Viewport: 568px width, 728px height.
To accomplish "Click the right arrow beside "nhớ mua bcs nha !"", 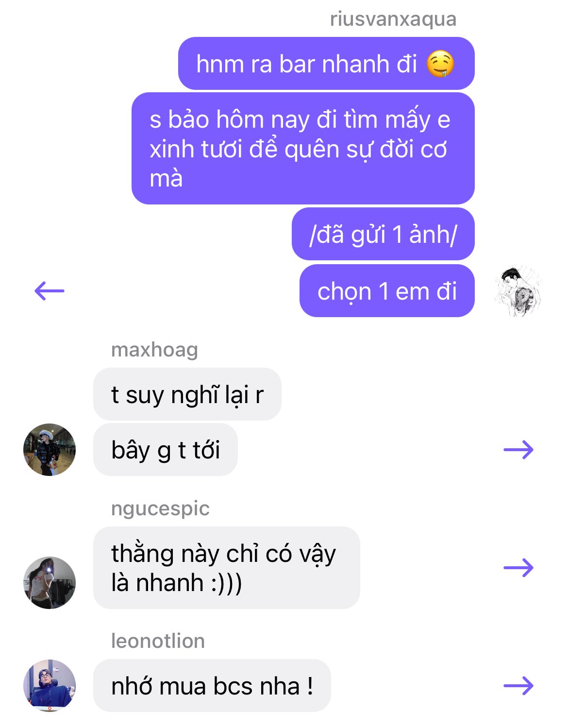I will tap(518, 686).
